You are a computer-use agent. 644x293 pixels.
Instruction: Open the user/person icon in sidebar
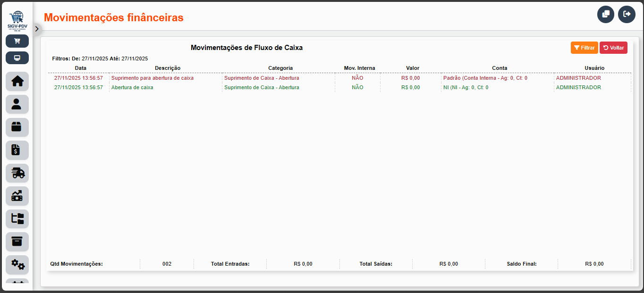pyautogui.click(x=17, y=104)
